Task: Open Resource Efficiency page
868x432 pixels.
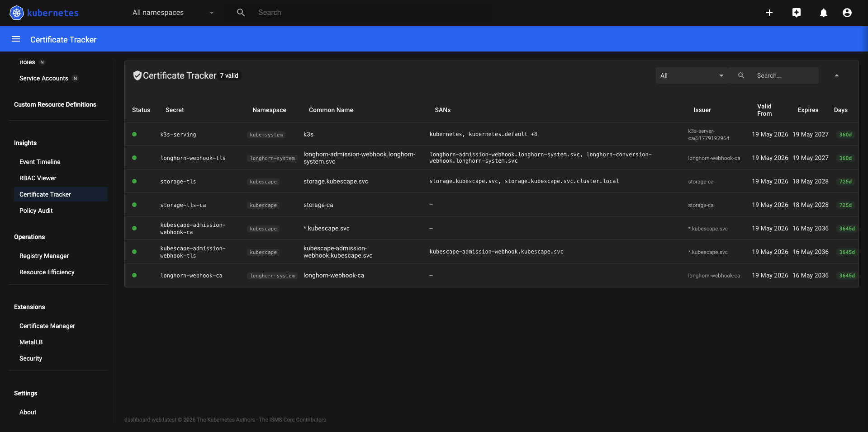Action: pyautogui.click(x=47, y=272)
